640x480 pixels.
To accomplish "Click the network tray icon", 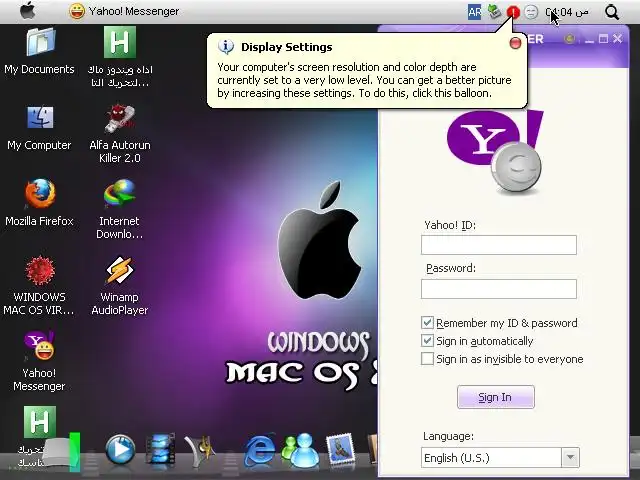I will [494, 11].
